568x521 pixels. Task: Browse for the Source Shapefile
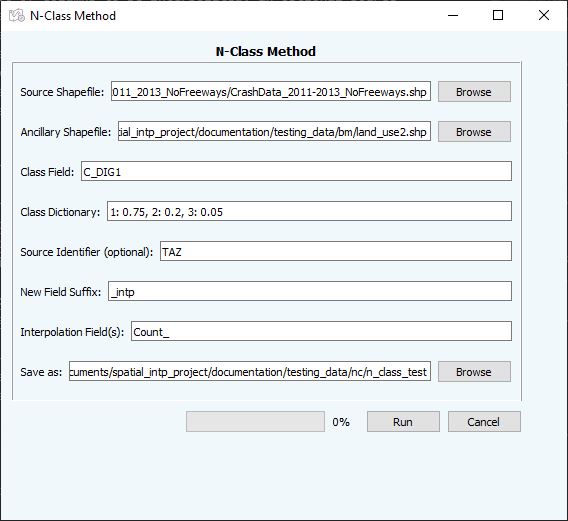pos(474,92)
